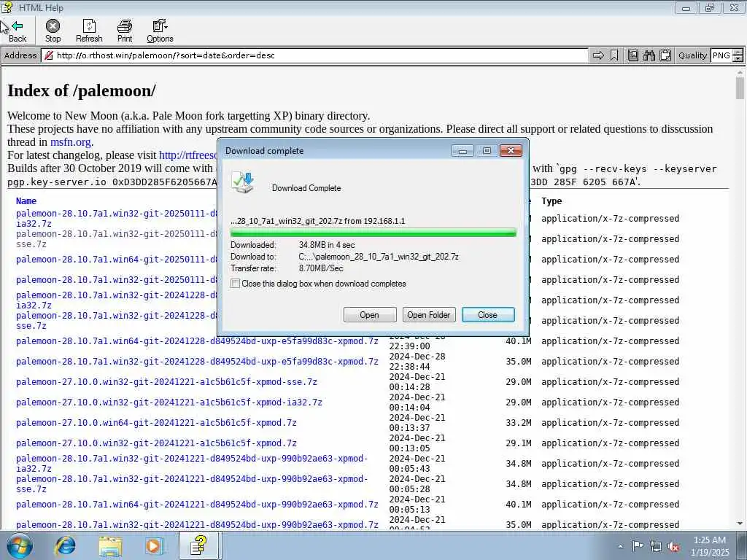Screen dimensions: 747x560
Task: Click the clipboard paste icon
Action: [665, 55]
